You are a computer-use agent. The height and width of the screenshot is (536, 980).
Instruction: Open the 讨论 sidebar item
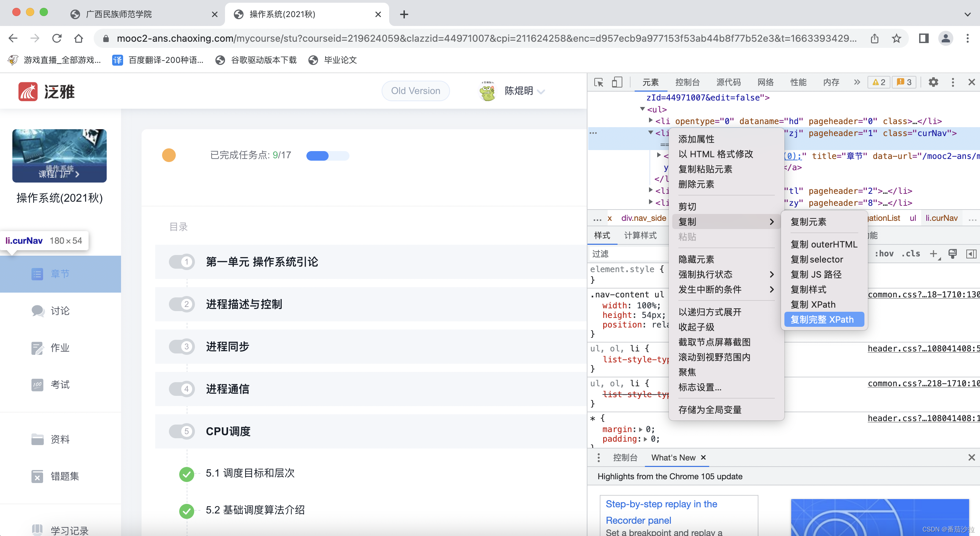tap(61, 311)
